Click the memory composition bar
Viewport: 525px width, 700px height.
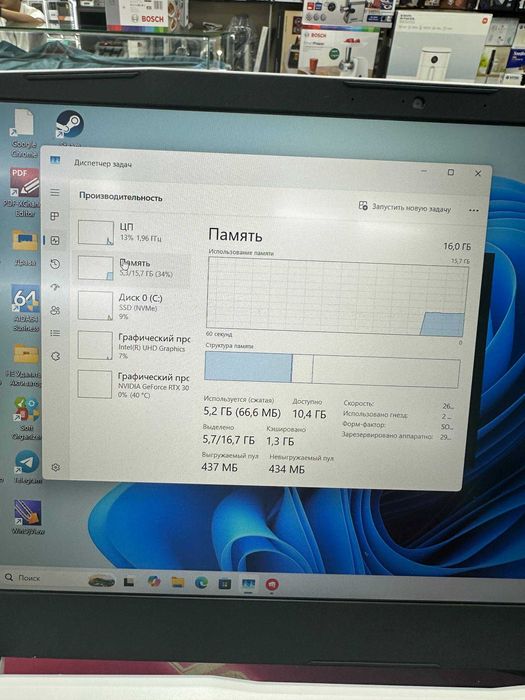(x=332, y=368)
